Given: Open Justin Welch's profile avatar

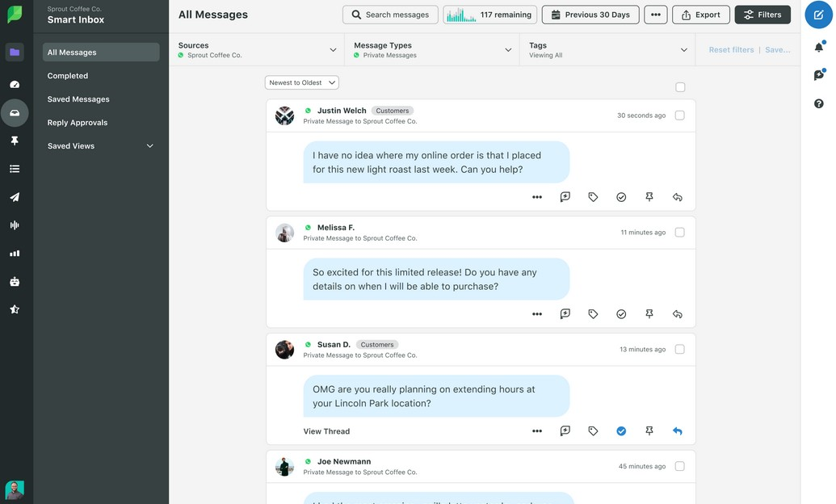Looking at the screenshot, I should point(284,115).
